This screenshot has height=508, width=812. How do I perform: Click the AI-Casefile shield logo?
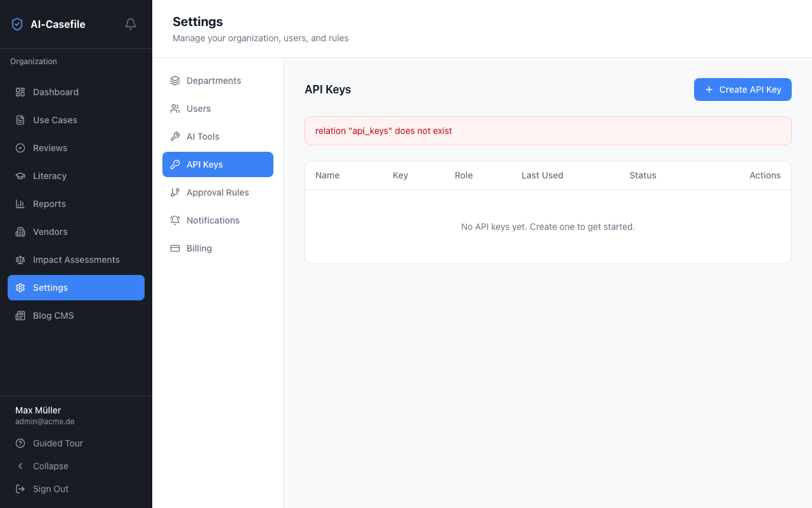pyautogui.click(x=16, y=23)
